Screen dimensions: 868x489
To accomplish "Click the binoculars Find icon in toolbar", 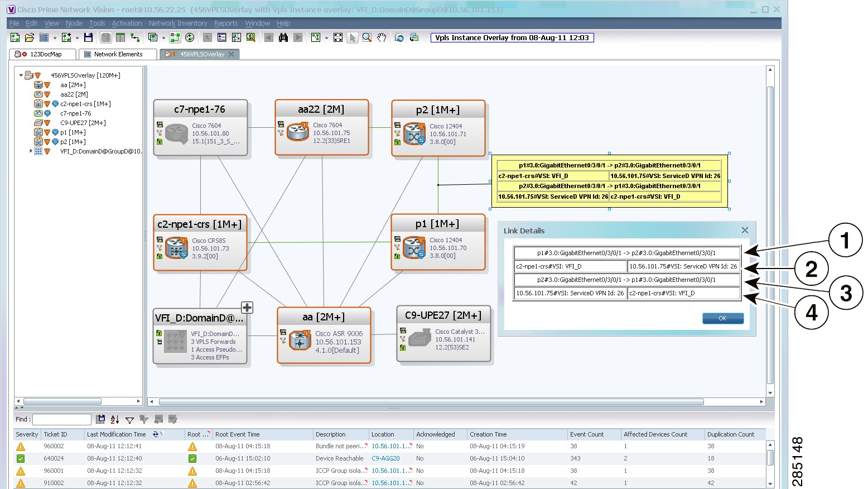I will (x=283, y=37).
